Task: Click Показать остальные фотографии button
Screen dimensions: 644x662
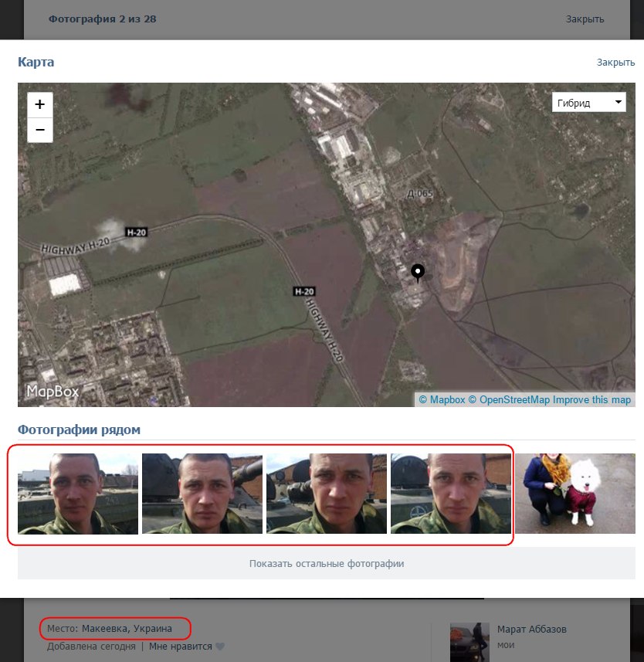Action: 327,564
